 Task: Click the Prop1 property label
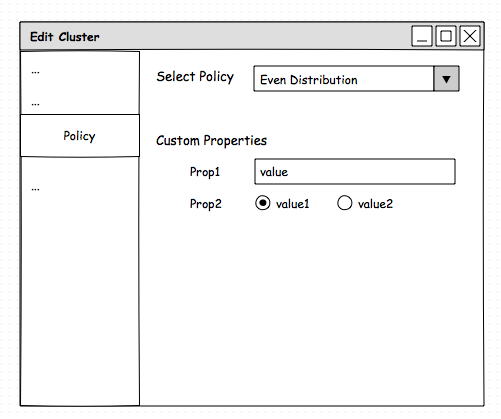click(x=205, y=172)
